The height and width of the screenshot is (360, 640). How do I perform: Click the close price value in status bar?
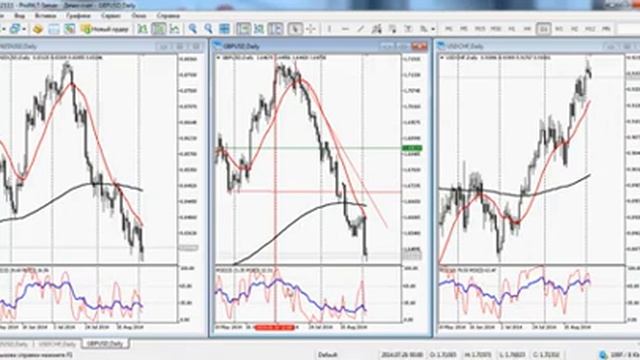coord(546,355)
